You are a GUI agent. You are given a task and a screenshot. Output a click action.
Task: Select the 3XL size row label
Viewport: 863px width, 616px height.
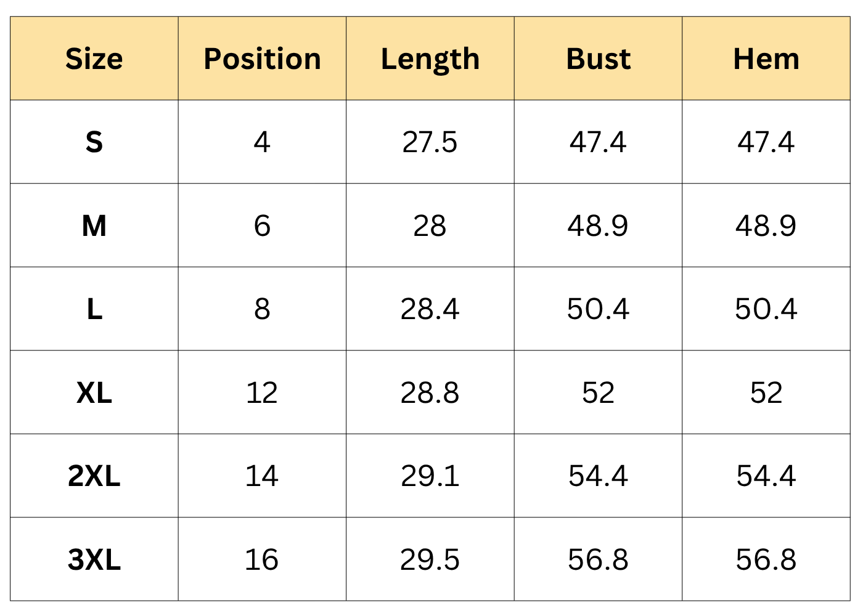click(94, 559)
